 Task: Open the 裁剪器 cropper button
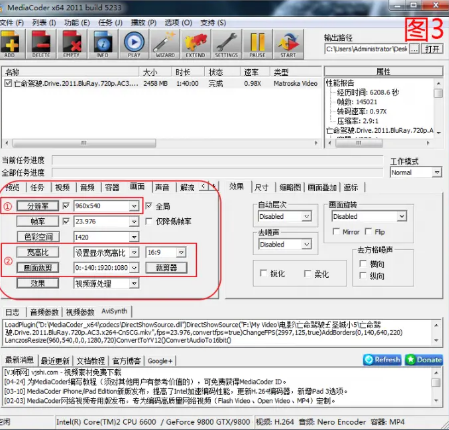(166, 268)
